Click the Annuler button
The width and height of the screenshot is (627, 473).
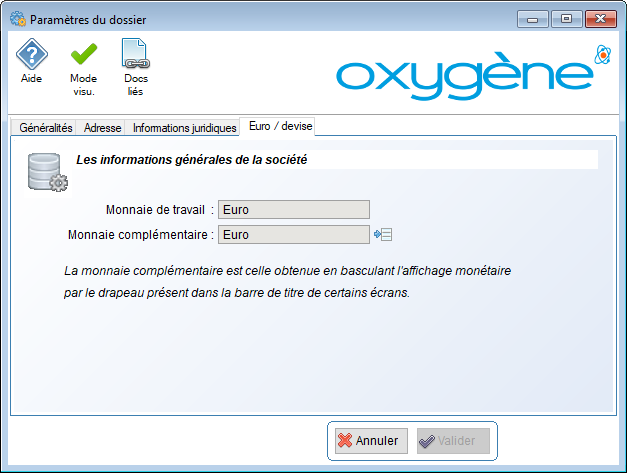tap(371, 441)
